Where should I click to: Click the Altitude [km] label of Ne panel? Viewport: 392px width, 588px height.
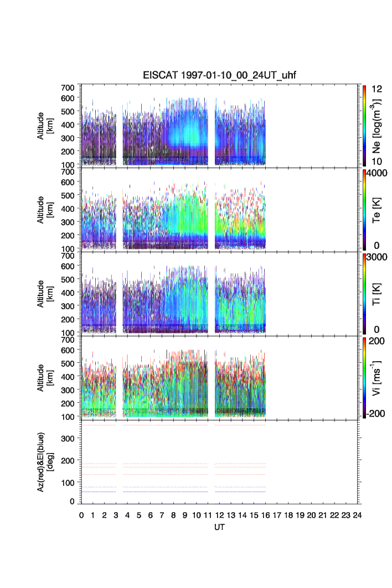45,126
